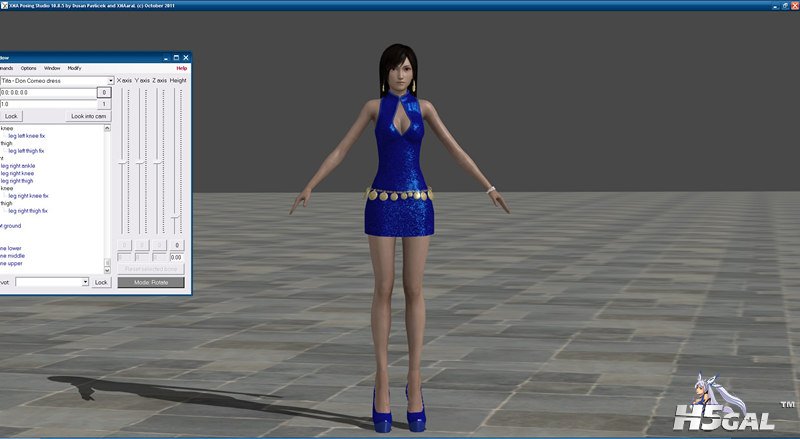Select the bone entry ending in upper
The height and width of the screenshot is (439, 800).
[x=11, y=263]
